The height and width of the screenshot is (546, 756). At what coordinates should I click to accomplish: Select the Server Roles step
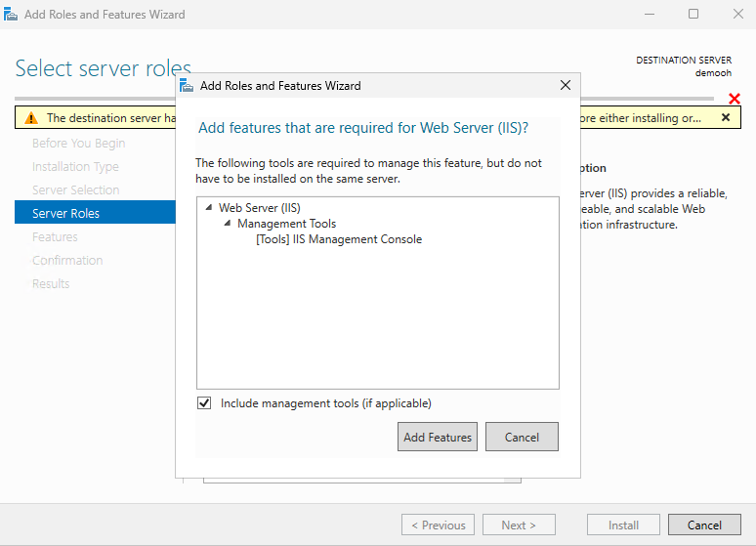pos(96,213)
